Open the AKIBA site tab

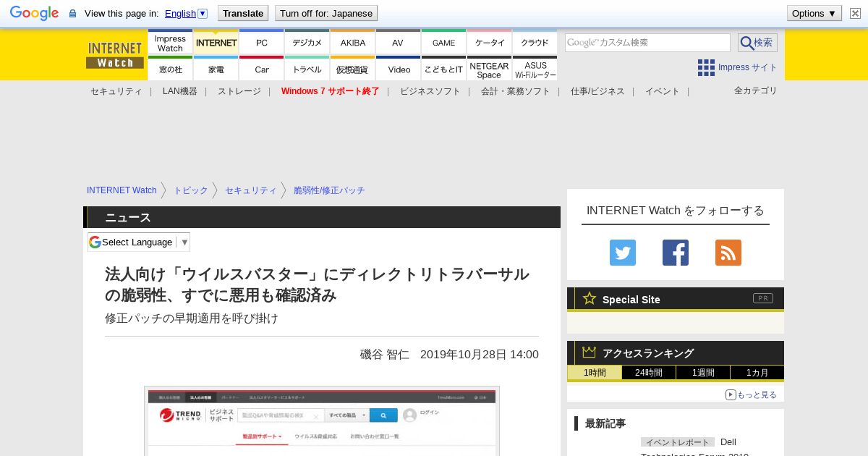click(x=353, y=43)
